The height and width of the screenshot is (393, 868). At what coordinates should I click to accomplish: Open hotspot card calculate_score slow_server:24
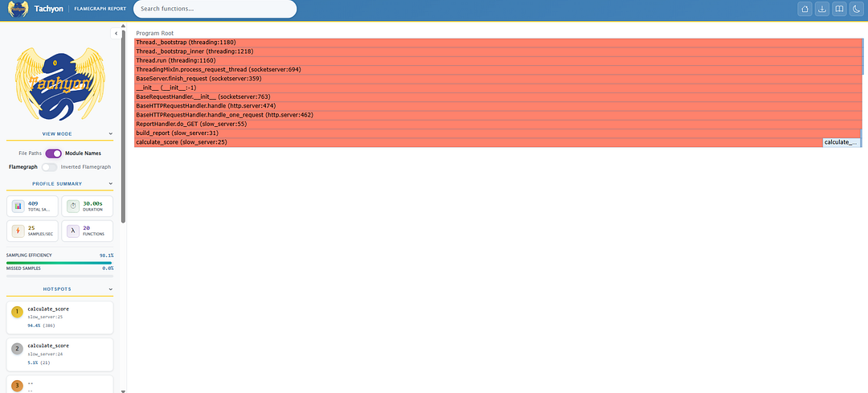click(x=59, y=354)
